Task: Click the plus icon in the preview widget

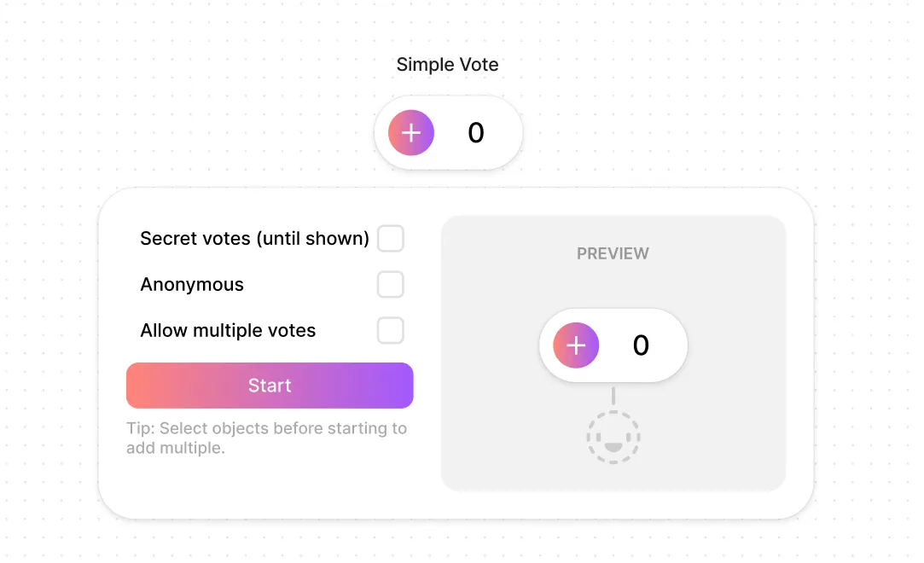Action: point(576,345)
